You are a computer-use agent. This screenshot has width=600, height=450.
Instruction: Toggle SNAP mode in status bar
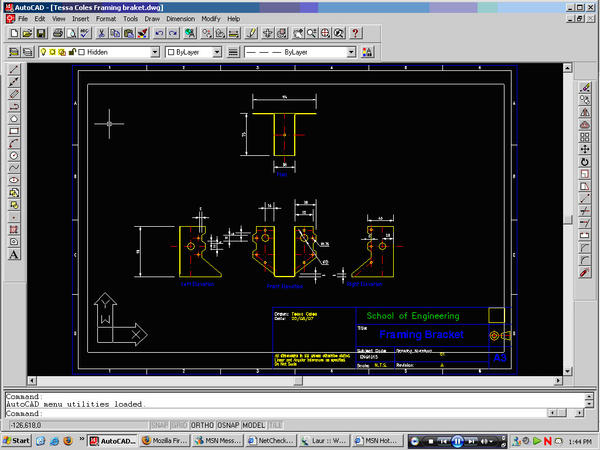pyautogui.click(x=159, y=425)
